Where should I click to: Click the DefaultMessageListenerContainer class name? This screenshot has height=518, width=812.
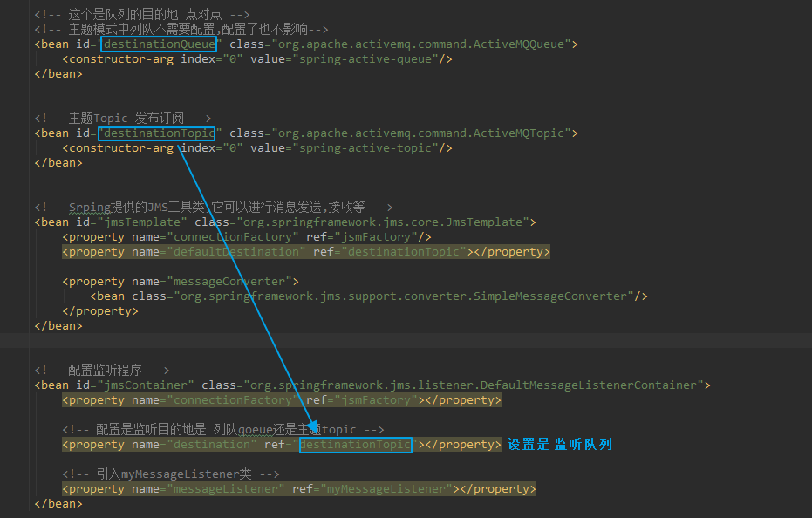(x=474, y=385)
